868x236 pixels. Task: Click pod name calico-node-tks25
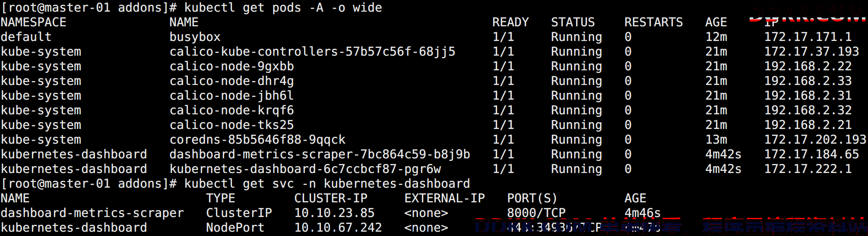coord(232,125)
